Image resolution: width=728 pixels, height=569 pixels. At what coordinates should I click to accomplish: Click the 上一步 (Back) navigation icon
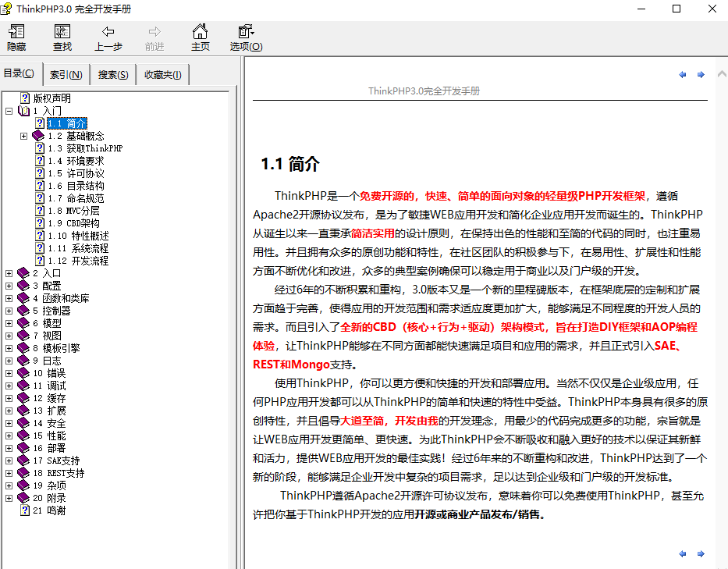point(108,37)
